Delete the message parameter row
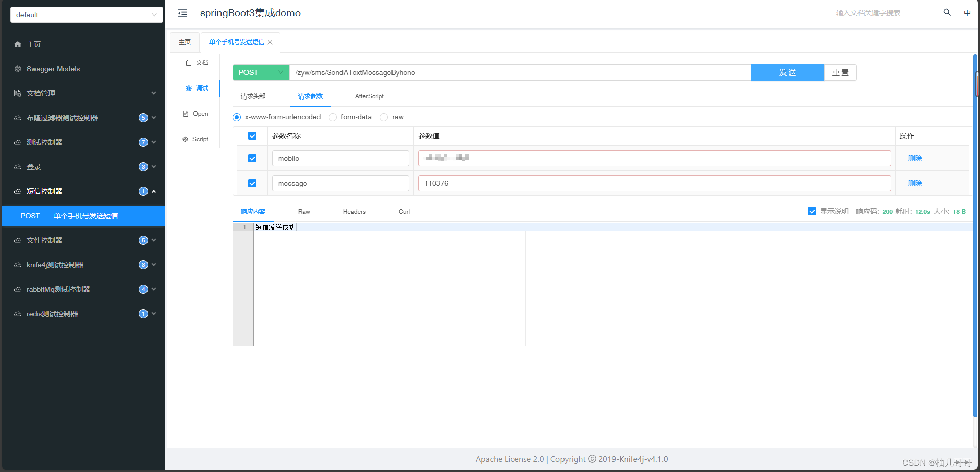This screenshot has width=980, height=472. pyautogui.click(x=915, y=183)
